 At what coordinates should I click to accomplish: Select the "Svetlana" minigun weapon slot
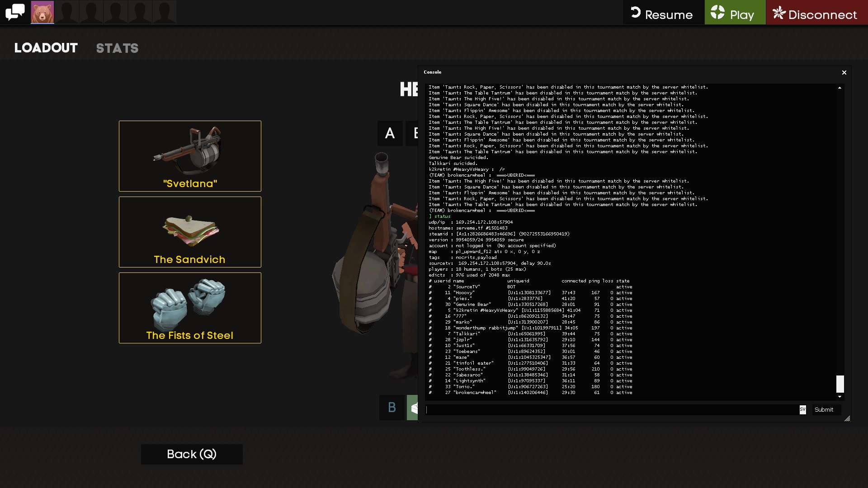point(190,156)
